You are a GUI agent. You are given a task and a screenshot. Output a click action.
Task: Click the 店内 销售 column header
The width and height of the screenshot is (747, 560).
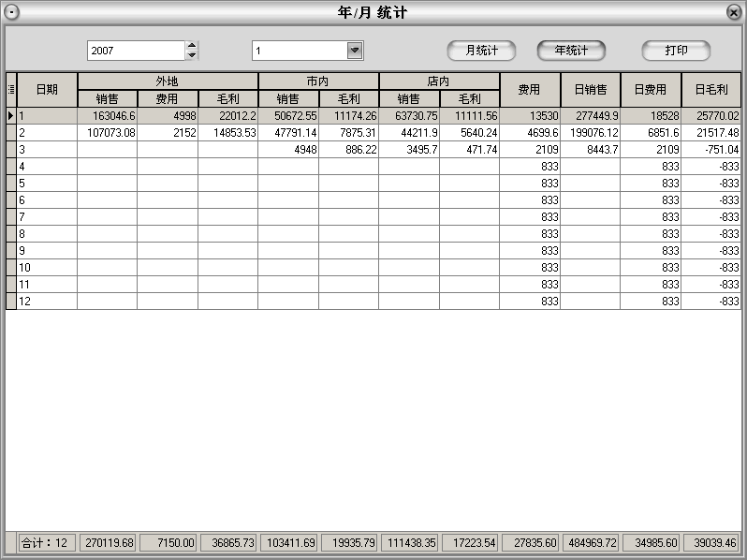click(409, 98)
